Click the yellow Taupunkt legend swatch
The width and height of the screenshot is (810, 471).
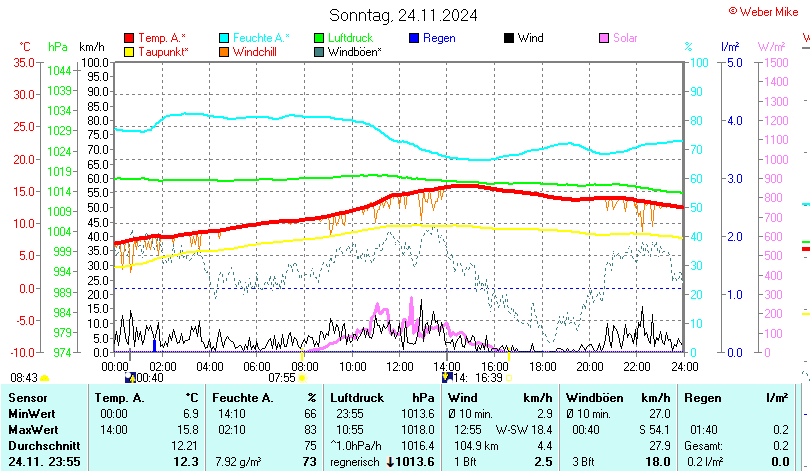129,52
